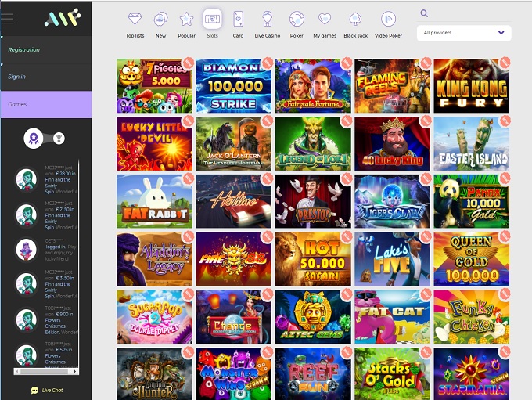The height and width of the screenshot is (400, 532).
Task: Click the colorful site logo
Action: pyautogui.click(x=63, y=18)
